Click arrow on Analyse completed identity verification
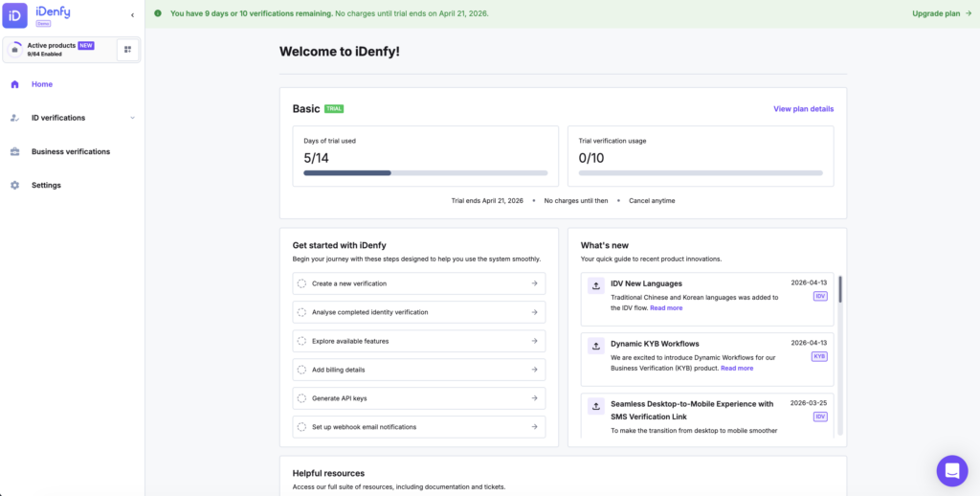This screenshot has height=496, width=980. pos(534,312)
